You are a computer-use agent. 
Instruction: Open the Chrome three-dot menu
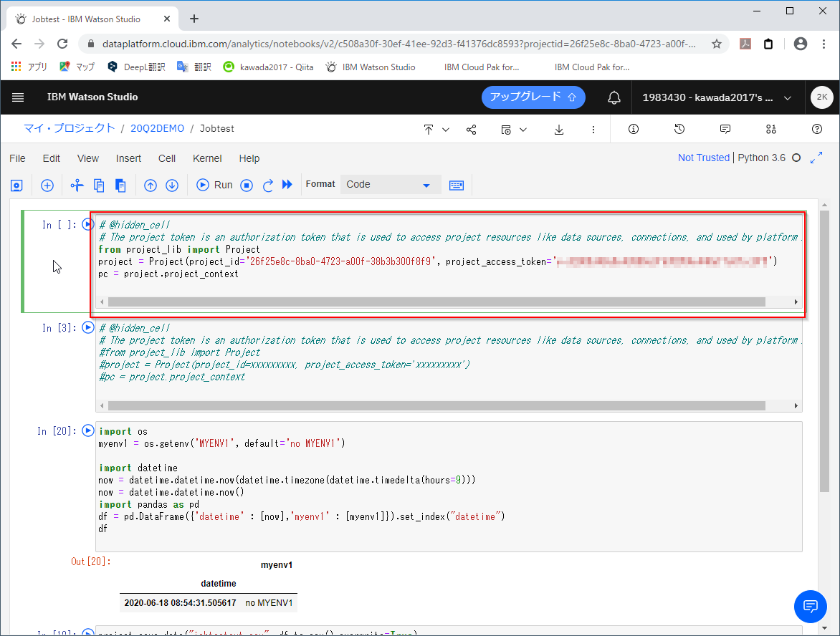(x=824, y=44)
